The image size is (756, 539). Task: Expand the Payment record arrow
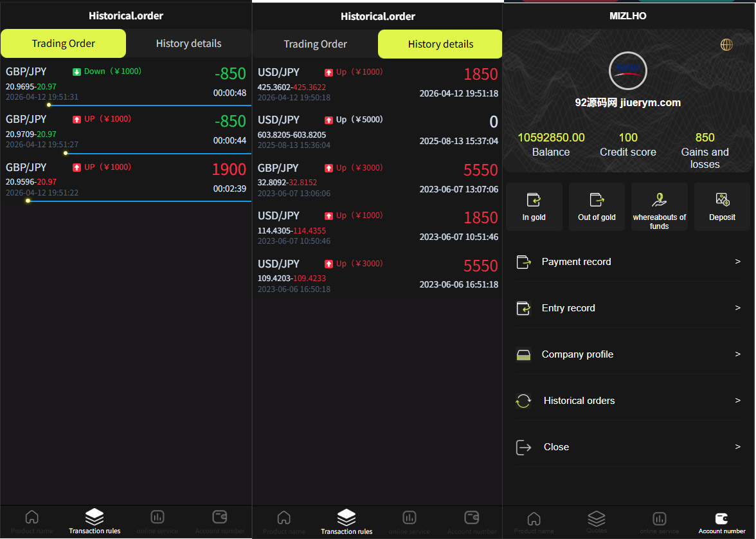click(738, 262)
